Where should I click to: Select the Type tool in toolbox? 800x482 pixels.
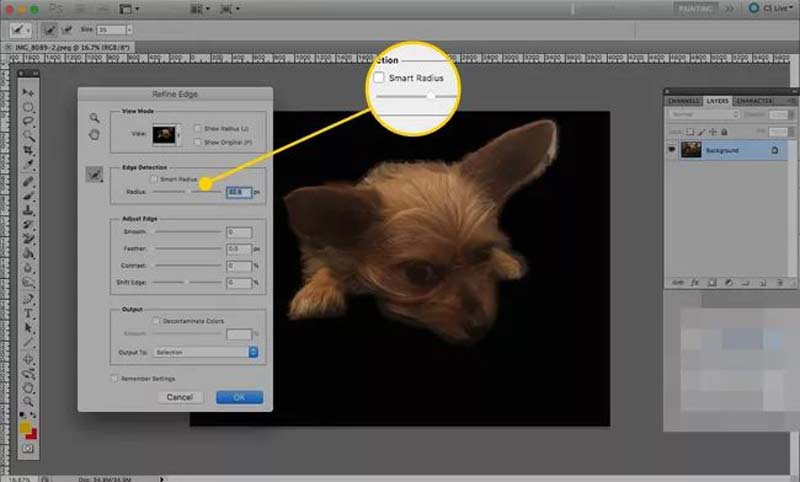[28, 314]
